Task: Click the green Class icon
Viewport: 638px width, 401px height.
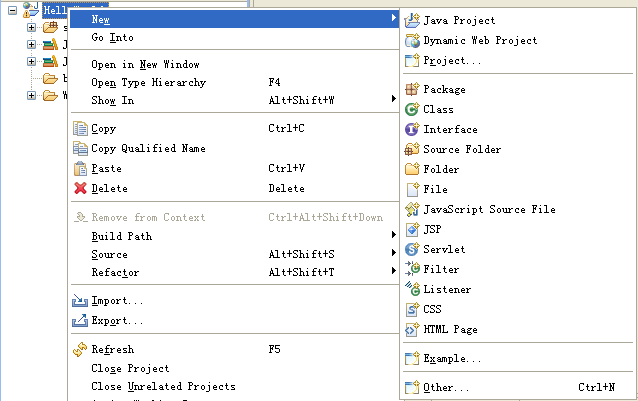Action: coord(412,109)
